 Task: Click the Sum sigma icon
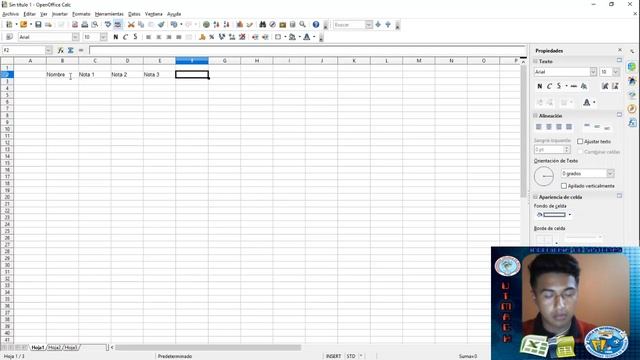[71, 50]
